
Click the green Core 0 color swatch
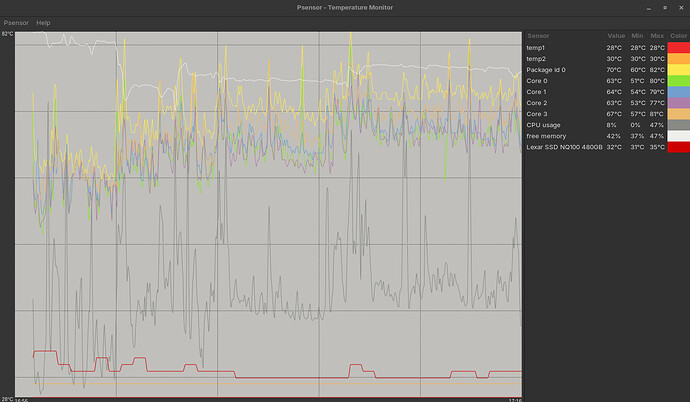click(x=677, y=81)
